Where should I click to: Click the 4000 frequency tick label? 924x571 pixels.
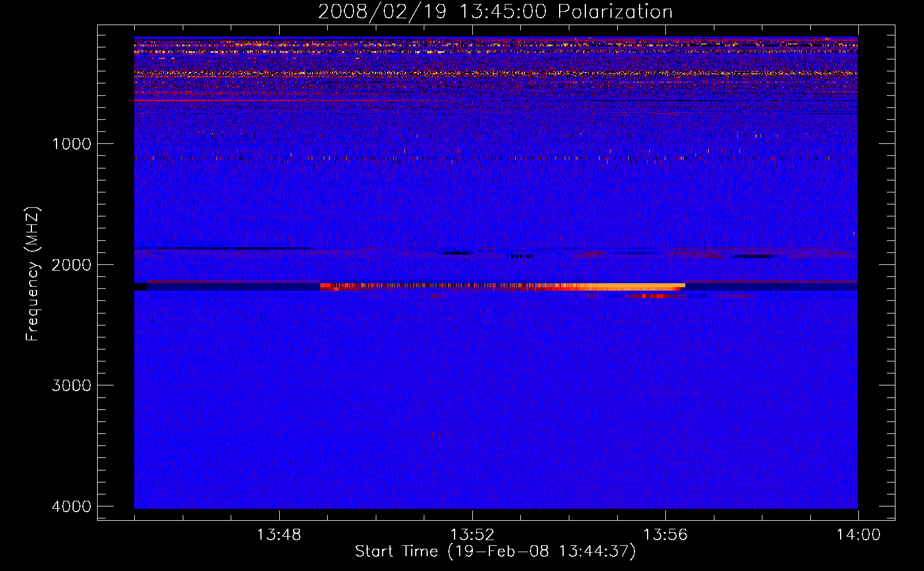tap(71, 506)
